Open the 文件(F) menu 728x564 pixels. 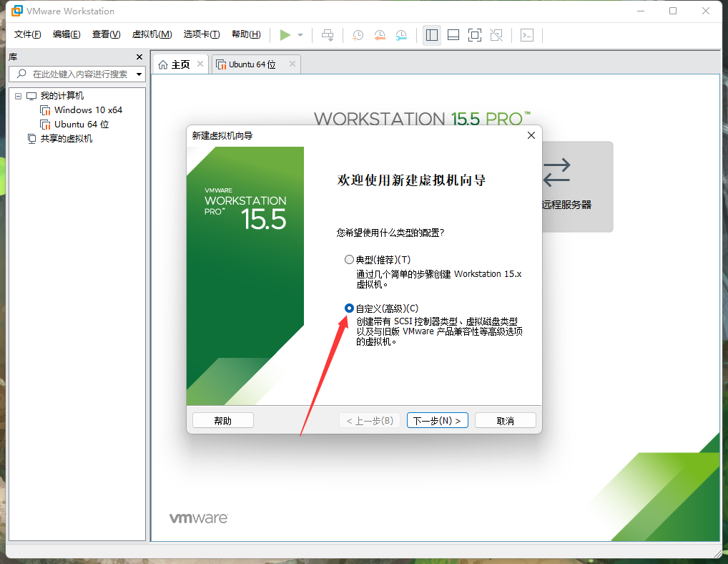(x=27, y=34)
